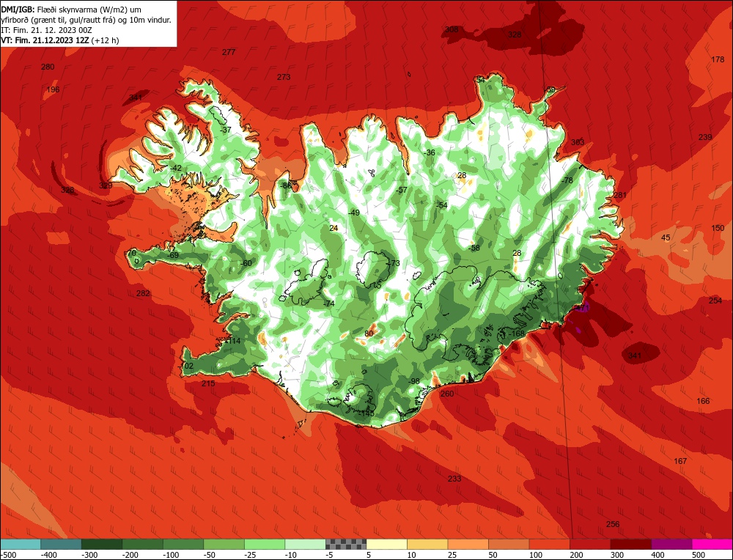Viewport: 733px width, 560px height.
Task: Click the value -58 on the map
Action: point(474,248)
